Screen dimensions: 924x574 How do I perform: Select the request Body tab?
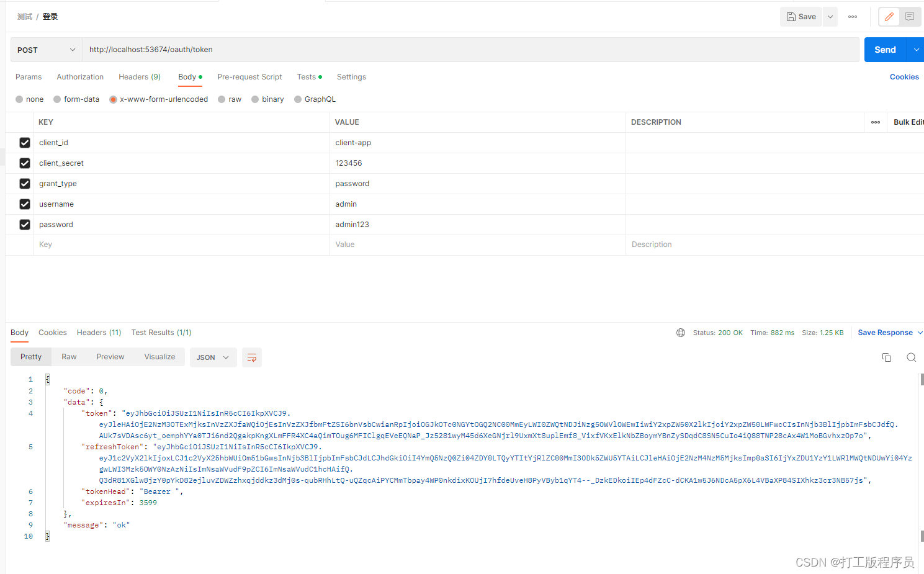190,77
